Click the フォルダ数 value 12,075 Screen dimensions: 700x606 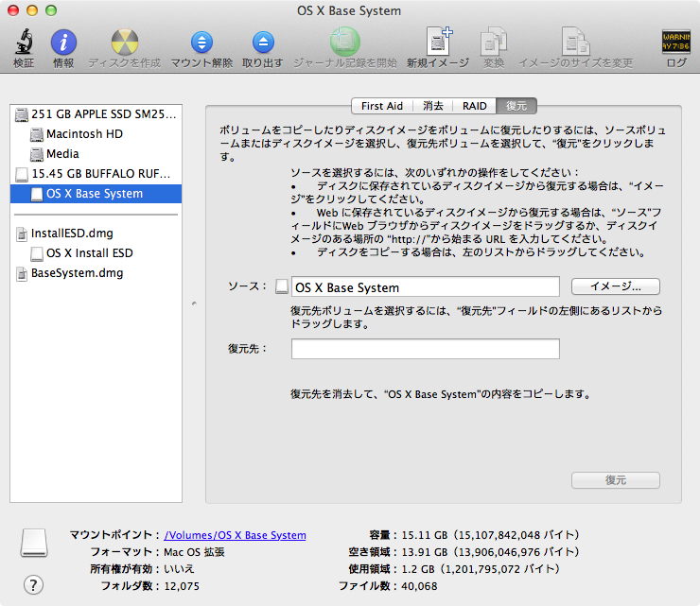182,586
